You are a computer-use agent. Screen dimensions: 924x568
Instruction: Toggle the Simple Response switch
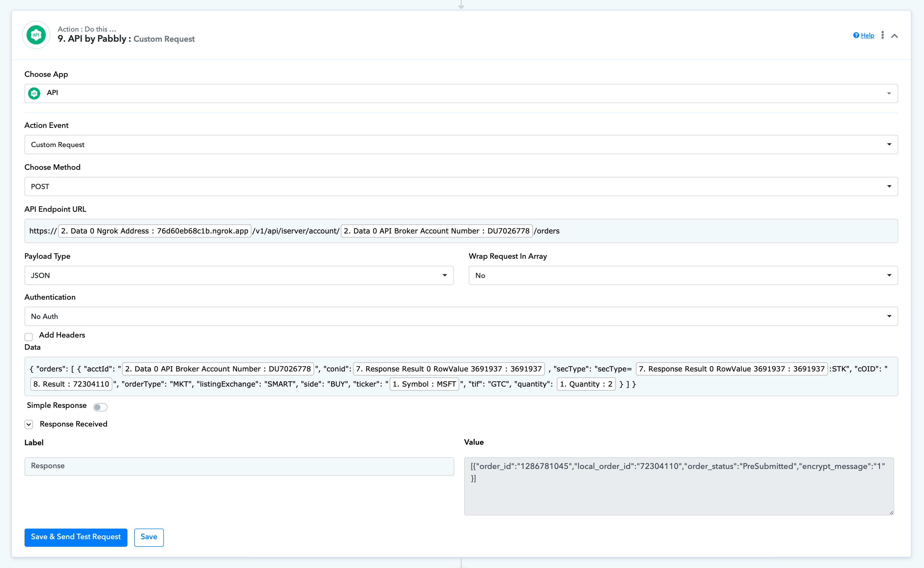[x=100, y=407]
